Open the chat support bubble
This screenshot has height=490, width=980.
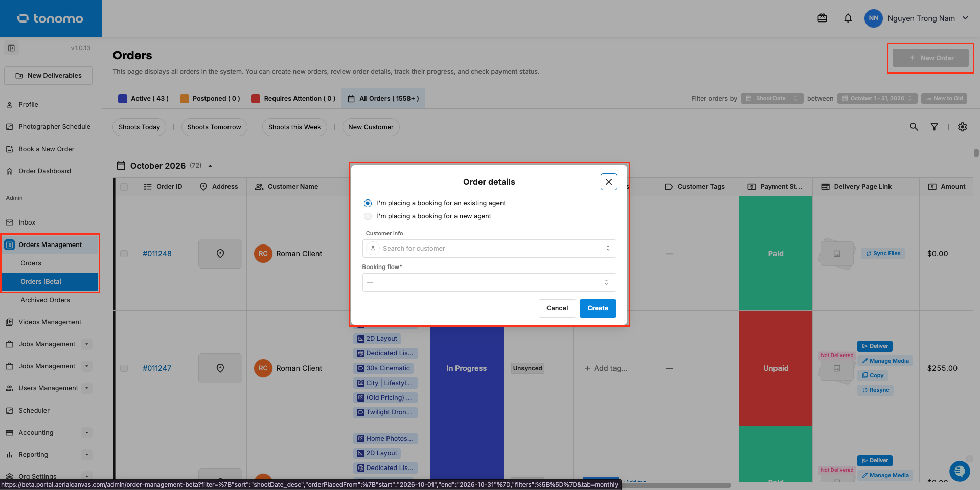click(960, 471)
